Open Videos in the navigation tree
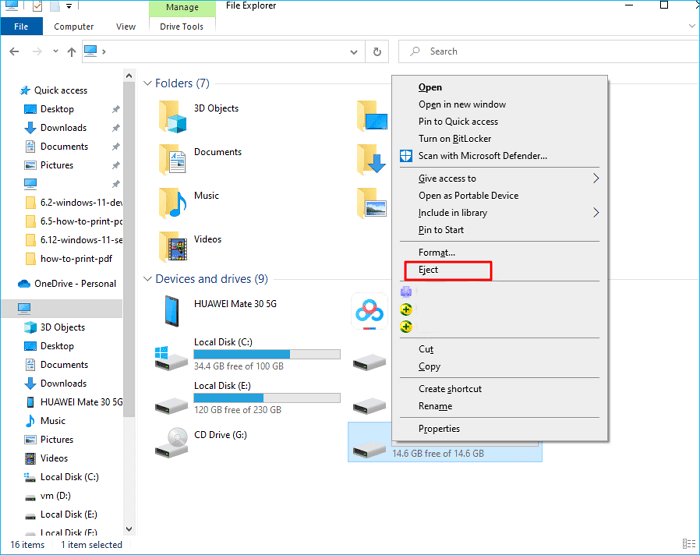The width and height of the screenshot is (700, 555). (54, 459)
